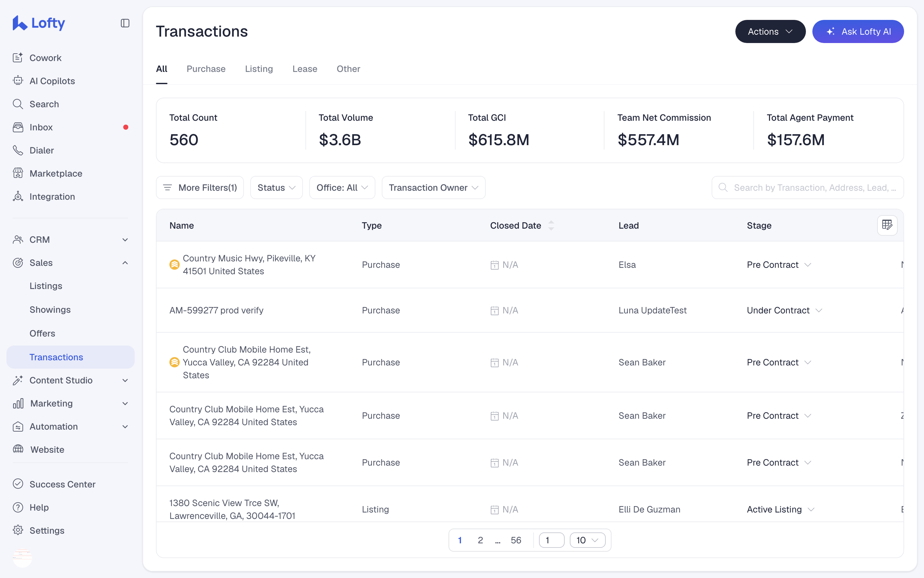Screen dimensions: 924x578
Task: Open the Office: All dropdown
Action: pyautogui.click(x=342, y=187)
